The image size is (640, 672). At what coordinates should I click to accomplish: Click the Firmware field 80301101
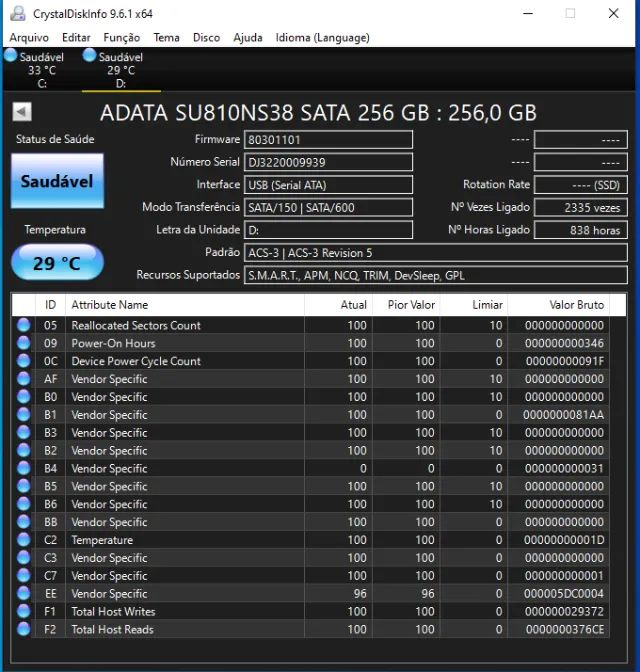(x=328, y=140)
